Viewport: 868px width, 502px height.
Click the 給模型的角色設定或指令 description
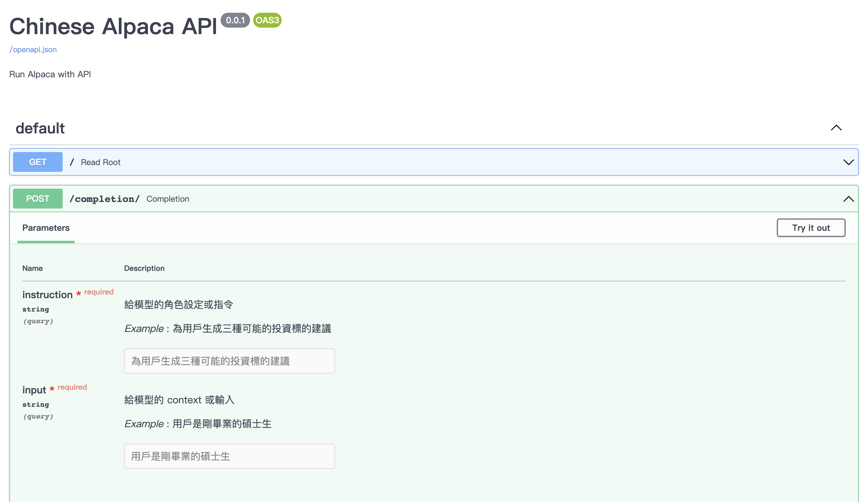coord(179,305)
